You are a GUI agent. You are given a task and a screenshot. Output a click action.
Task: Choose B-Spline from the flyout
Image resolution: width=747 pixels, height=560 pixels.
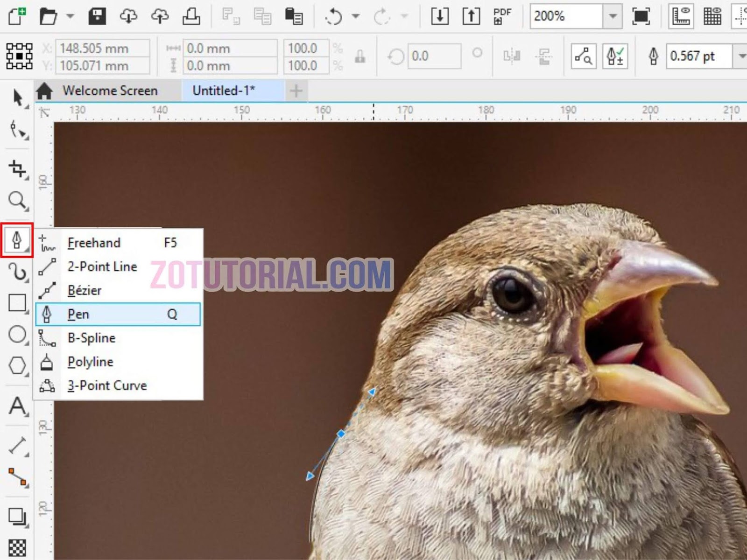[x=118, y=338]
